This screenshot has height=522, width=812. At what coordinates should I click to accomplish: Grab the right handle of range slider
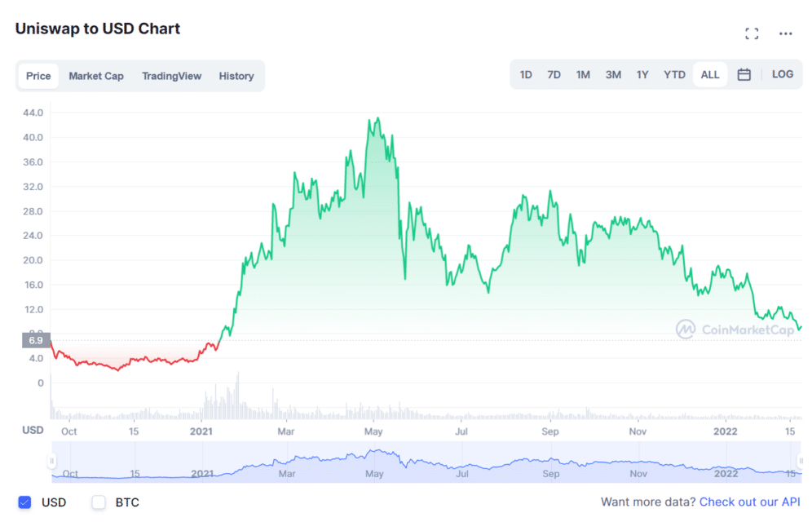[x=801, y=460]
